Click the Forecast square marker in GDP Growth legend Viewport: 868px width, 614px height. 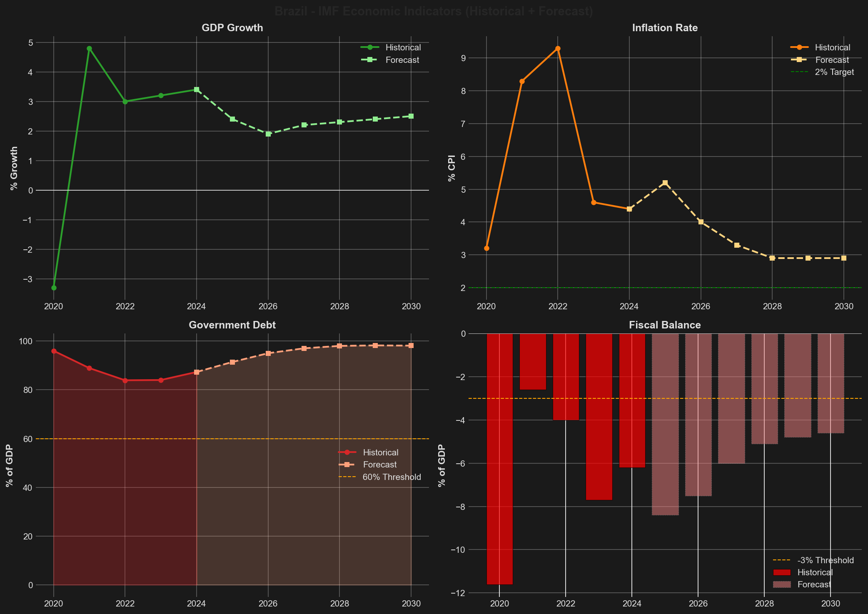[370, 60]
